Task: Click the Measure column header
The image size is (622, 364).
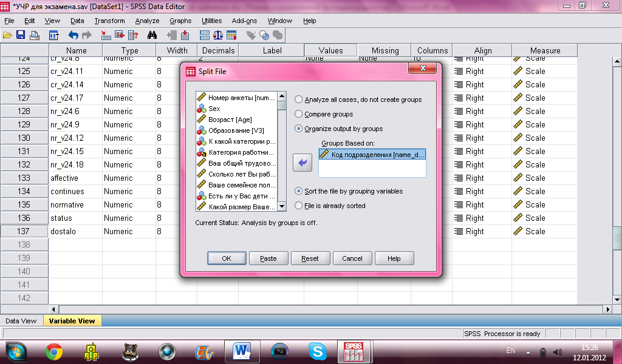Action: pyautogui.click(x=545, y=50)
